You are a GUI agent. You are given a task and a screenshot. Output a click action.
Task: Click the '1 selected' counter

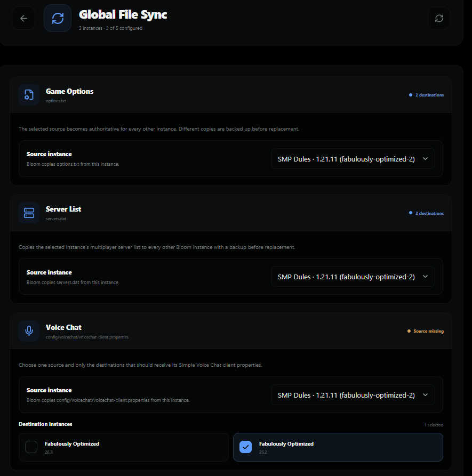434,425
